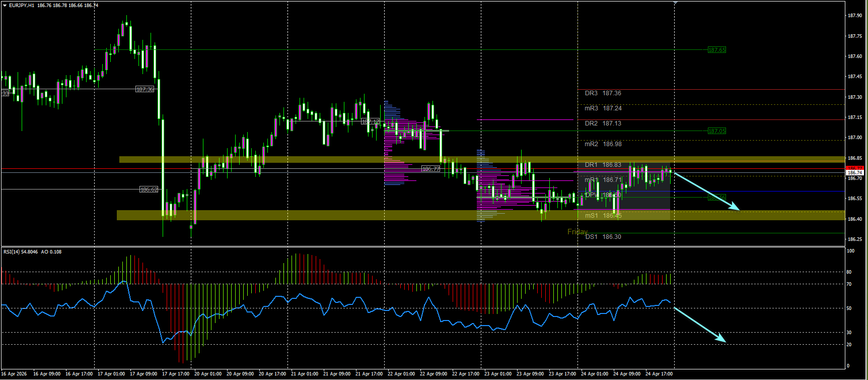Screen dimensions: 868x380
Task: Click the RSI(14) 54.8046 indicator label
Action: click(x=21, y=252)
